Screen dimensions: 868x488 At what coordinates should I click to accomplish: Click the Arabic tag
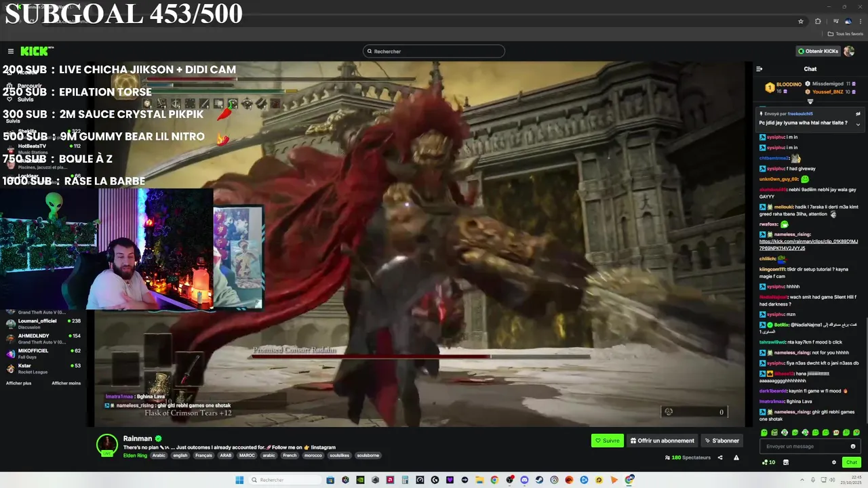click(x=159, y=455)
